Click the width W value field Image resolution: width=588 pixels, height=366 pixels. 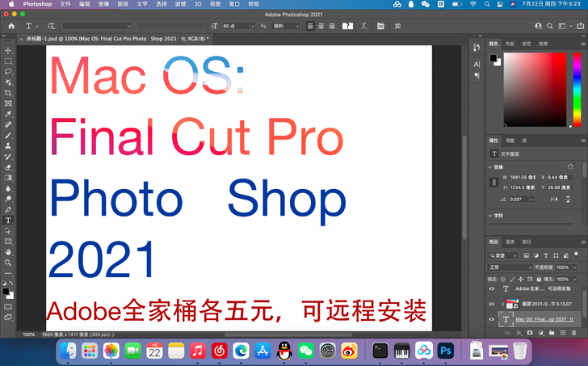point(522,178)
